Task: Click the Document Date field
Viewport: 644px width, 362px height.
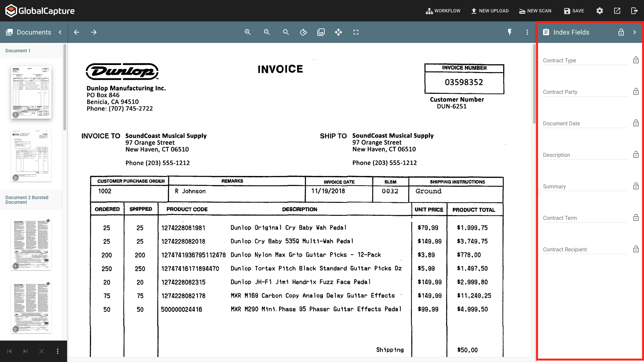Action: point(585,123)
